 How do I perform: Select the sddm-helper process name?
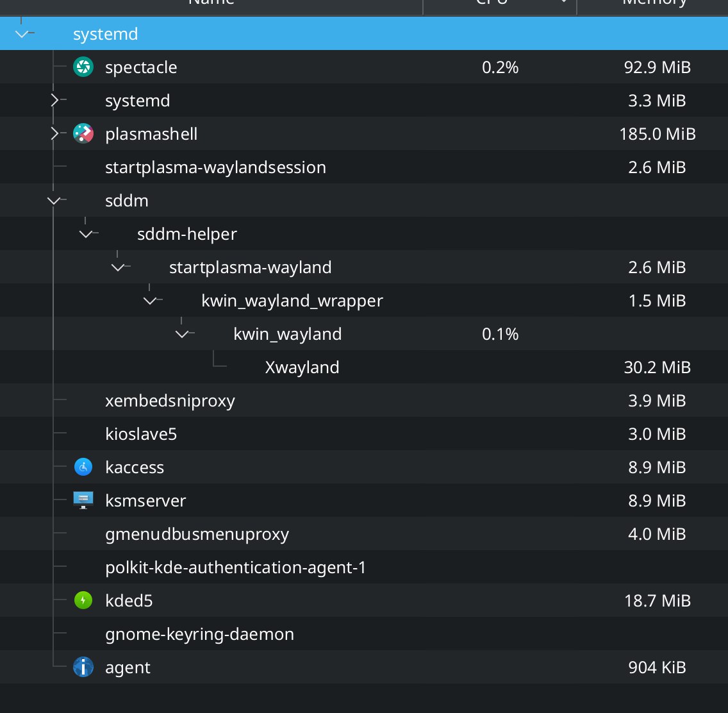(x=187, y=235)
